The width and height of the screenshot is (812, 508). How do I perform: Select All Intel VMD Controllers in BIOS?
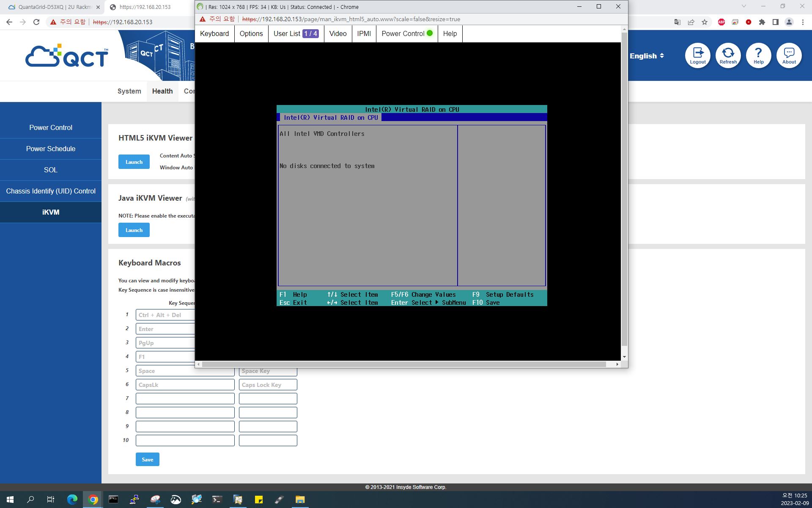coord(322,134)
